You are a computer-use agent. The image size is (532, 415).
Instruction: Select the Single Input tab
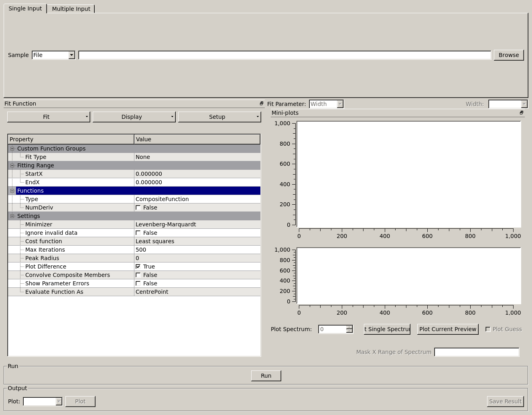click(x=25, y=8)
